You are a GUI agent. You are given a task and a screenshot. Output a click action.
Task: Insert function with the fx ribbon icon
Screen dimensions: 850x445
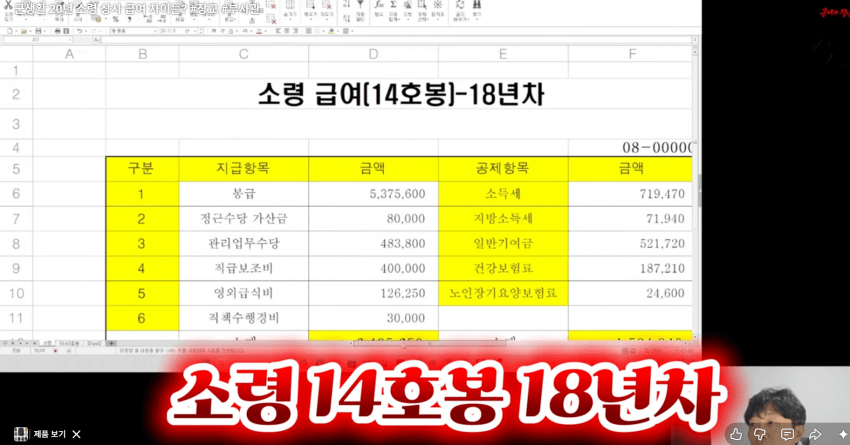(x=379, y=4)
